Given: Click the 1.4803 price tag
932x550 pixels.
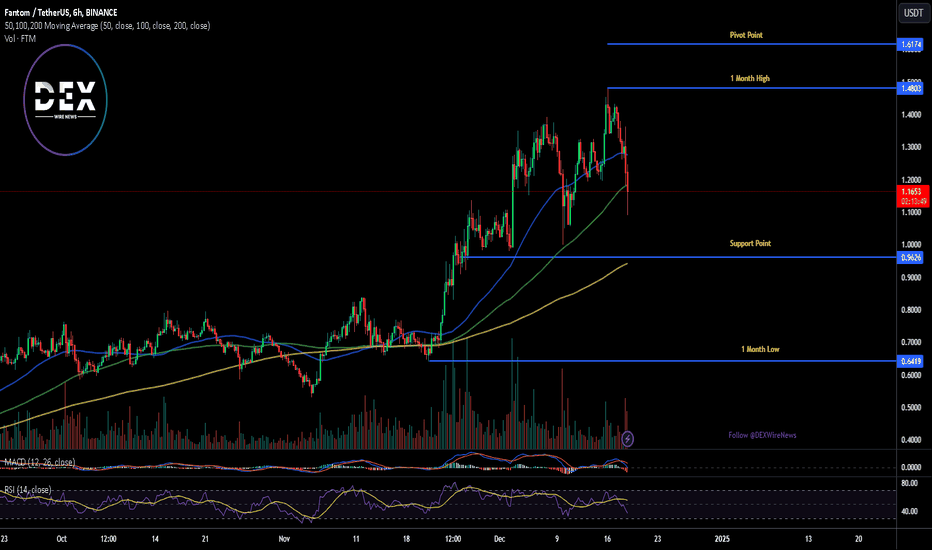Looking at the screenshot, I should pos(911,89).
